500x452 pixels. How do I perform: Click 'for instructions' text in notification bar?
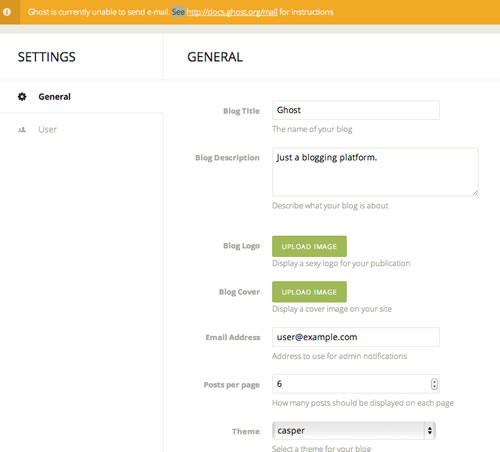(x=306, y=12)
